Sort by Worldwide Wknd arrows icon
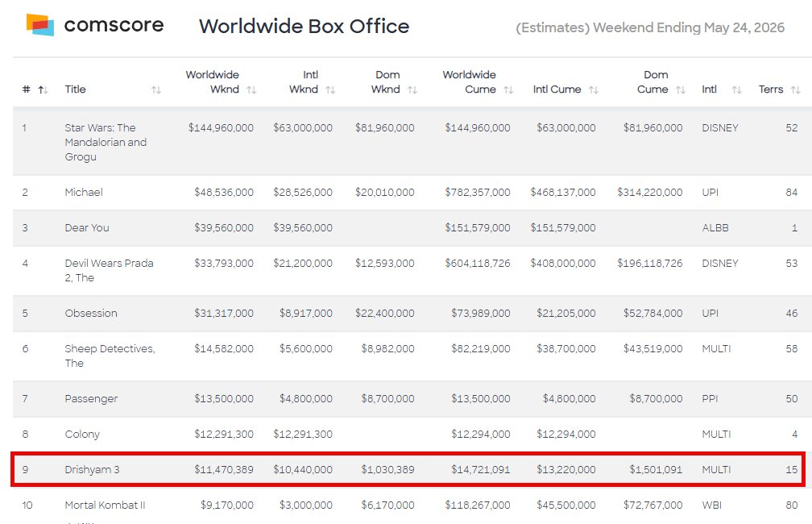This screenshot has height=524, width=812. pos(251,89)
